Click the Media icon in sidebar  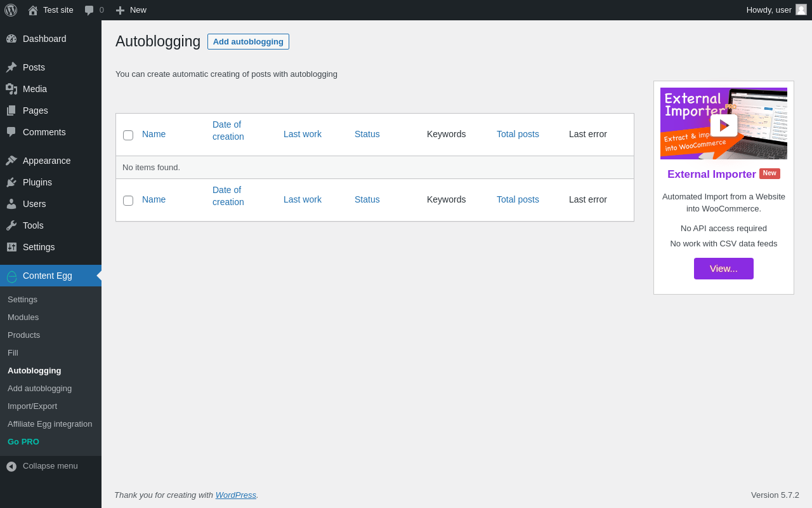(11, 89)
